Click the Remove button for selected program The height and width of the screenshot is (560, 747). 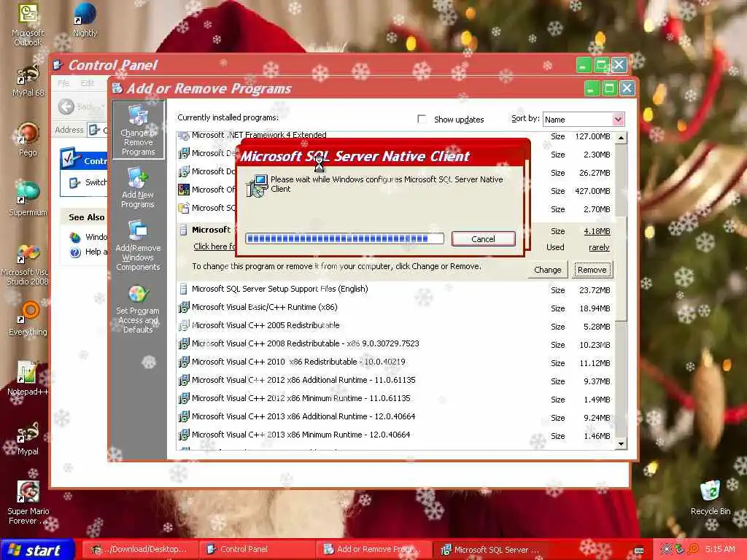coord(592,270)
